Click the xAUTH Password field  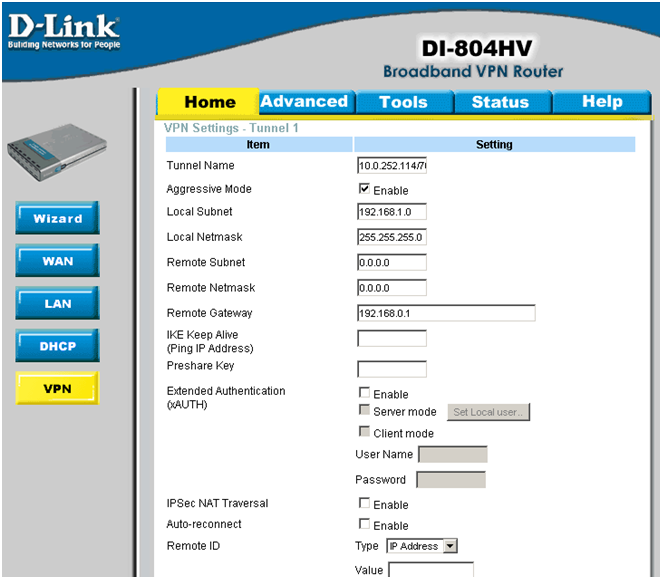[x=451, y=480]
